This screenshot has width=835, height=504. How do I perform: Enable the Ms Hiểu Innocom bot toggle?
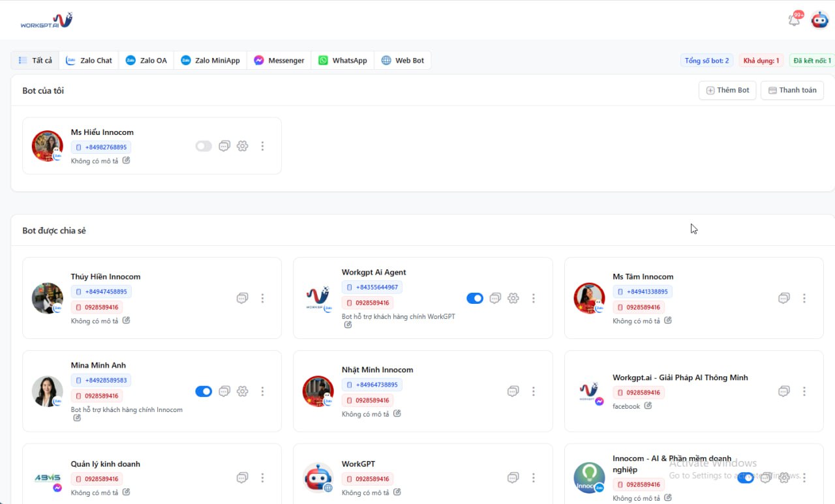(x=204, y=146)
